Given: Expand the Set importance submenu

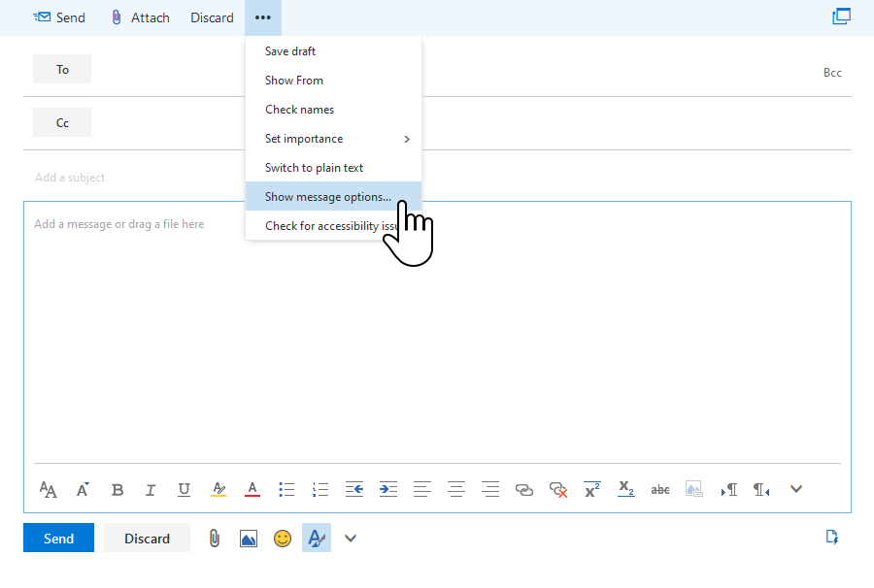Looking at the screenshot, I should coord(333,139).
